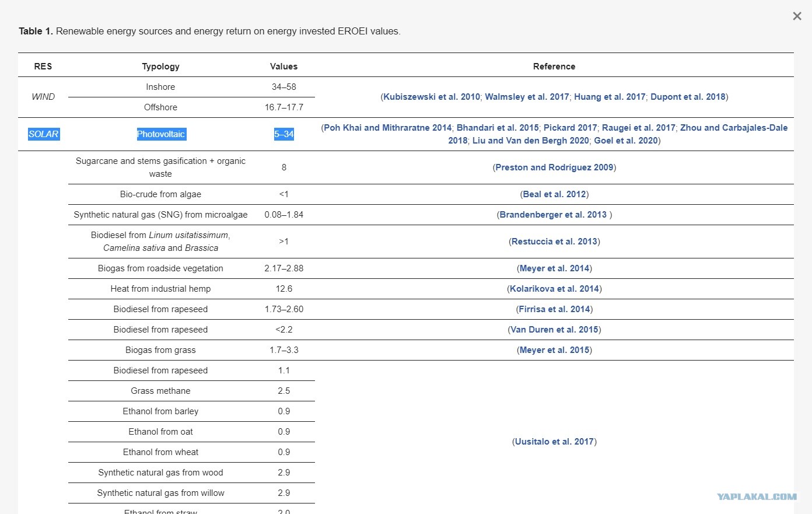Open Dupont et al. 2018 citation link
Screen dimensions: 812x514
(688, 97)
